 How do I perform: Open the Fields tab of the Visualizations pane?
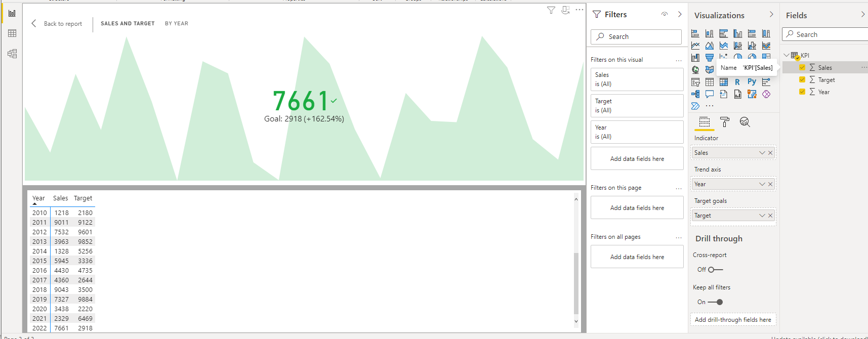pos(705,122)
